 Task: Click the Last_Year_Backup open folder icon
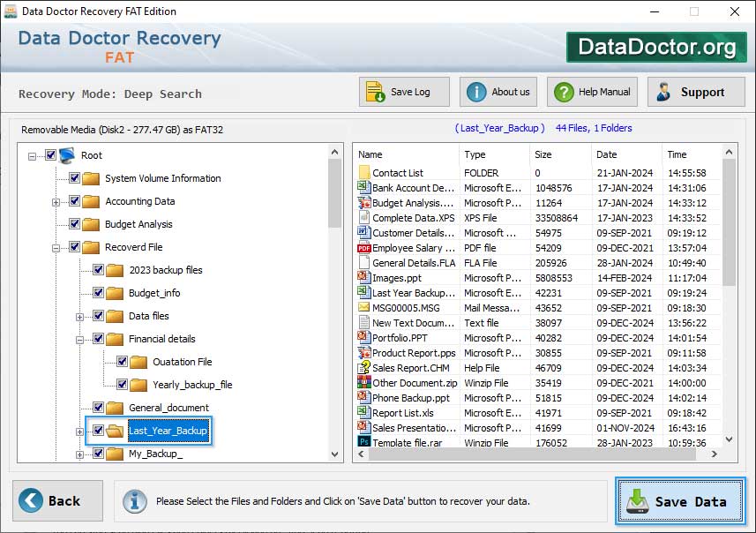pyautogui.click(x=115, y=431)
